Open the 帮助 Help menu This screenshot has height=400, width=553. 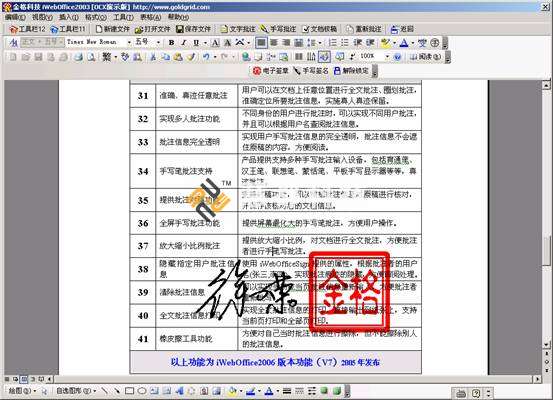[x=178, y=17]
